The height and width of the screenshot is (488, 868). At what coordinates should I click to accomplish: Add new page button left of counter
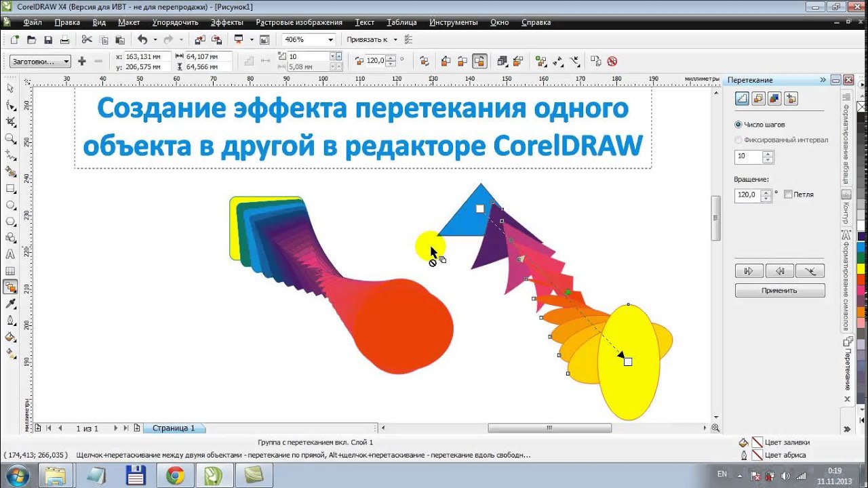click(x=38, y=428)
